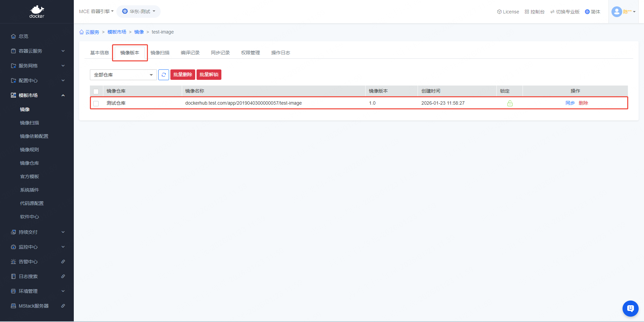Select all rows with header checkbox
The image size is (644, 322).
click(96, 91)
